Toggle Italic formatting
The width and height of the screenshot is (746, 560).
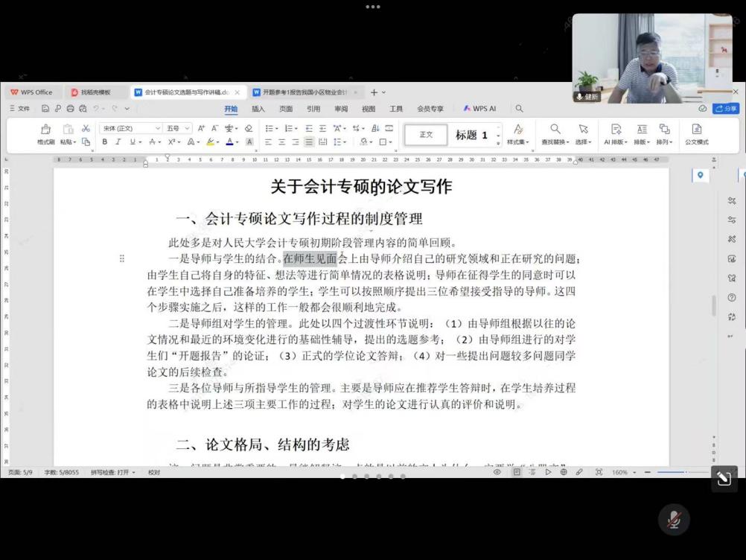point(118,141)
